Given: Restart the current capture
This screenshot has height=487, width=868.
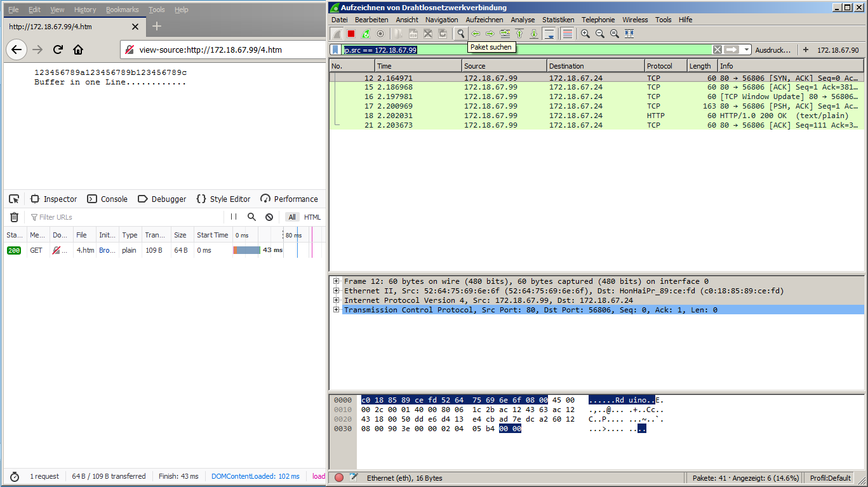Looking at the screenshot, I should point(366,34).
